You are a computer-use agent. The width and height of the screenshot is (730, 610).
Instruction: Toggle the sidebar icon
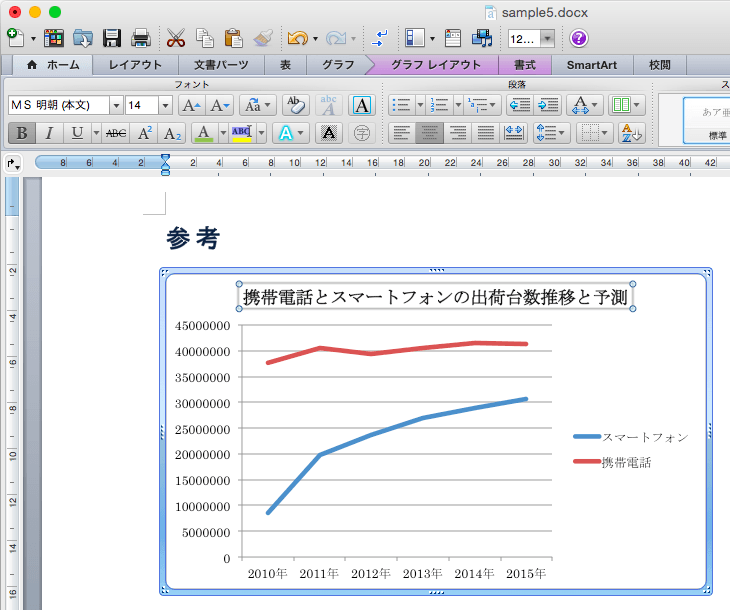pyautogui.click(x=415, y=38)
